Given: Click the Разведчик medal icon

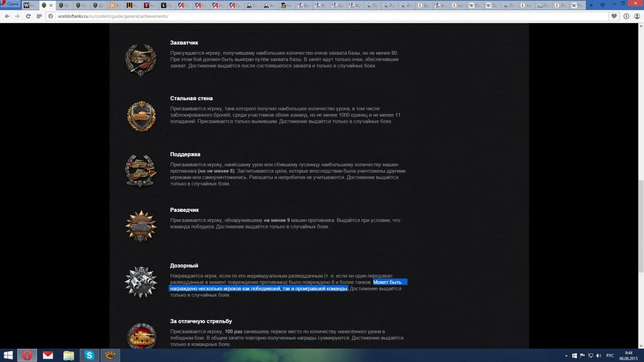Looking at the screenshot, I should click(141, 226).
